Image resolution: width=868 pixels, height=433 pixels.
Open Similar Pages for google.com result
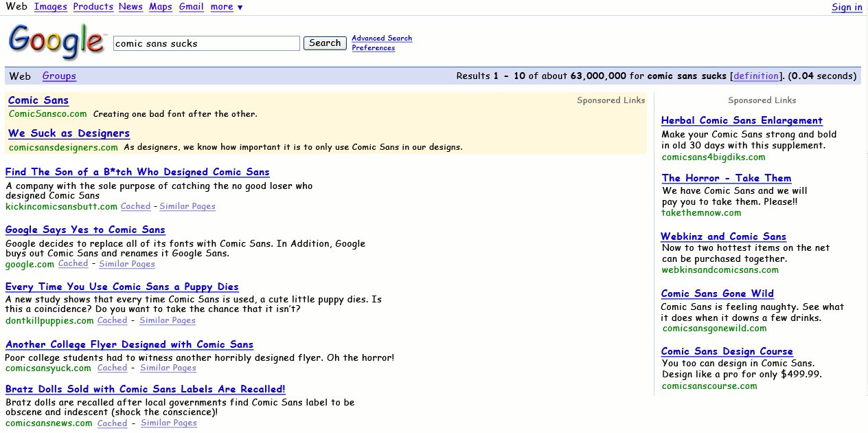(127, 264)
